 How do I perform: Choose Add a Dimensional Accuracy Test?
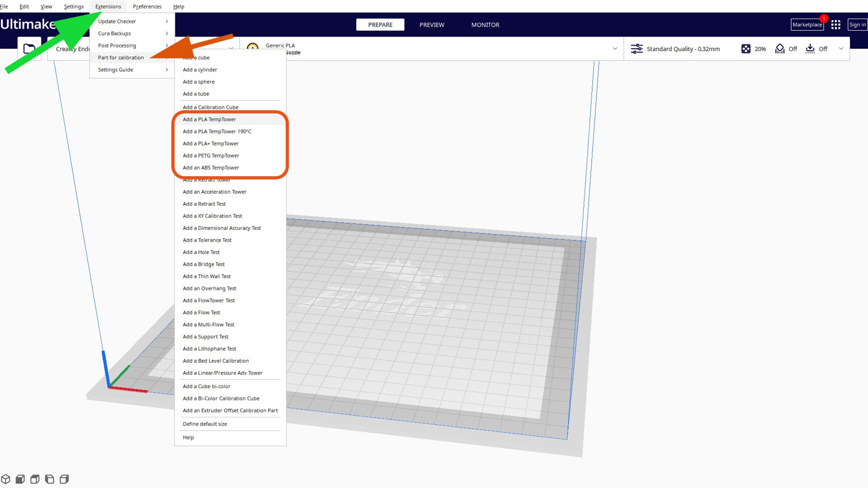(x=230, y=228)
